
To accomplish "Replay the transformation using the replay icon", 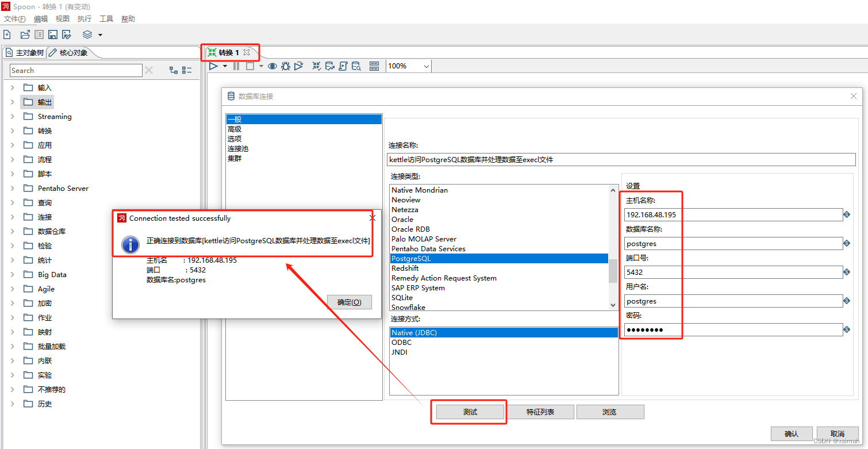I will tap(298, 66).
